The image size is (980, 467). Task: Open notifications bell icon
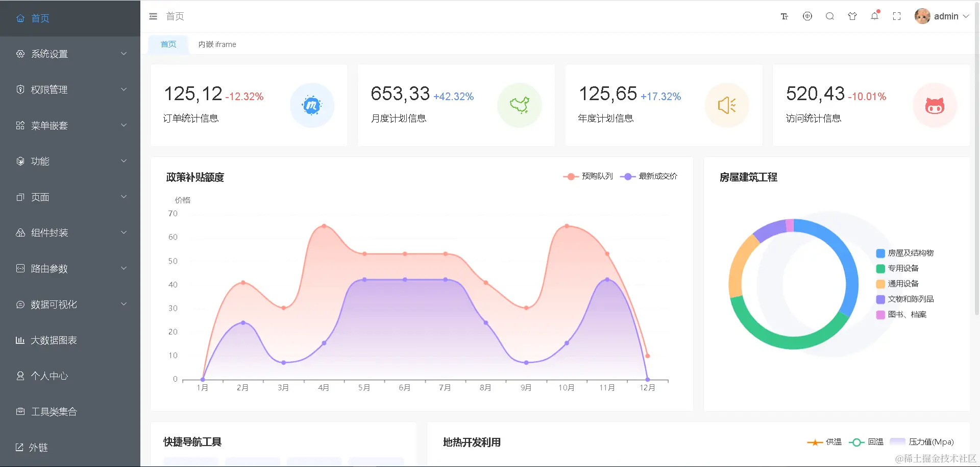pos(875,16)
